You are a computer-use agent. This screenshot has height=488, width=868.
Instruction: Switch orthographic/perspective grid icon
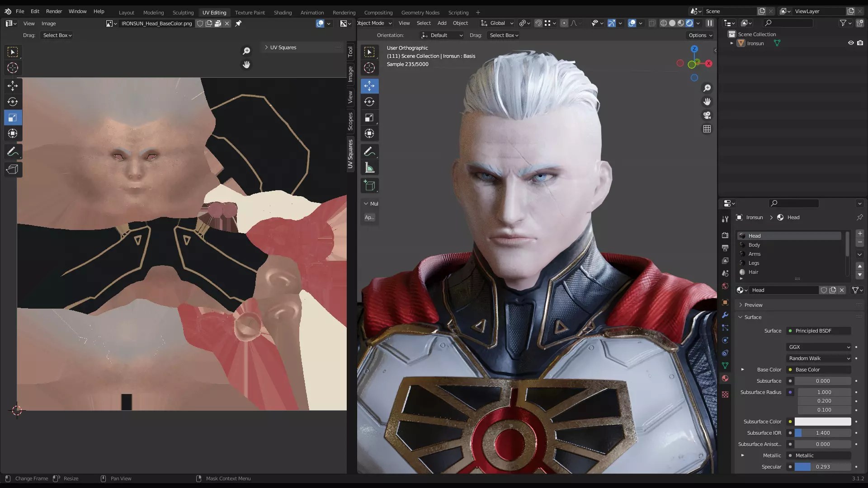click(x=707, y=129)
